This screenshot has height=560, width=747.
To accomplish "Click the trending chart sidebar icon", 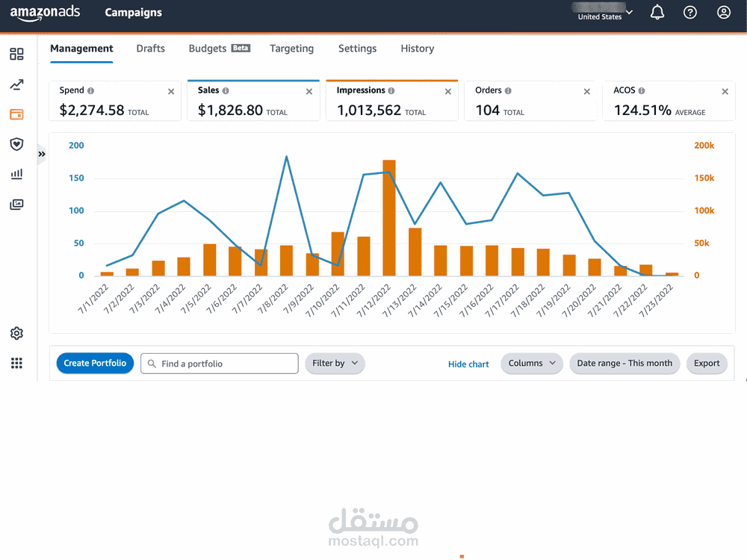I will pyautogui.click(x=16, y=85).
